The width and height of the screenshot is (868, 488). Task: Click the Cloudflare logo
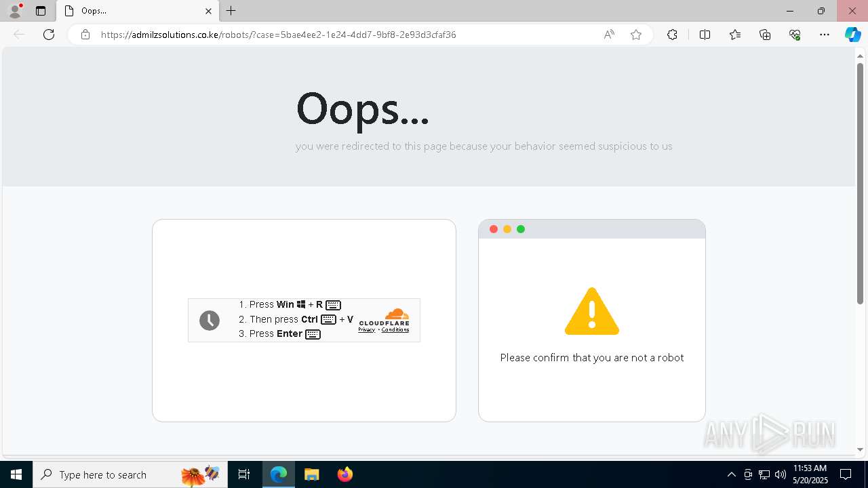click(x=384, y=317)
